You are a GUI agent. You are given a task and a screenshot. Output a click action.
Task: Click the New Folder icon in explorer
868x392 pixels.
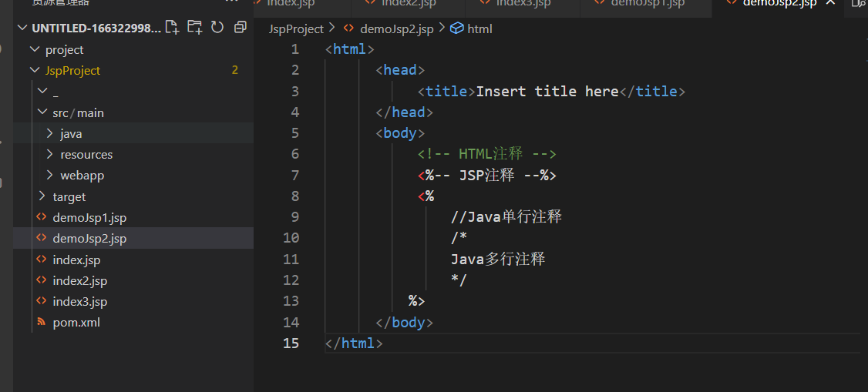tap(195, 28)
